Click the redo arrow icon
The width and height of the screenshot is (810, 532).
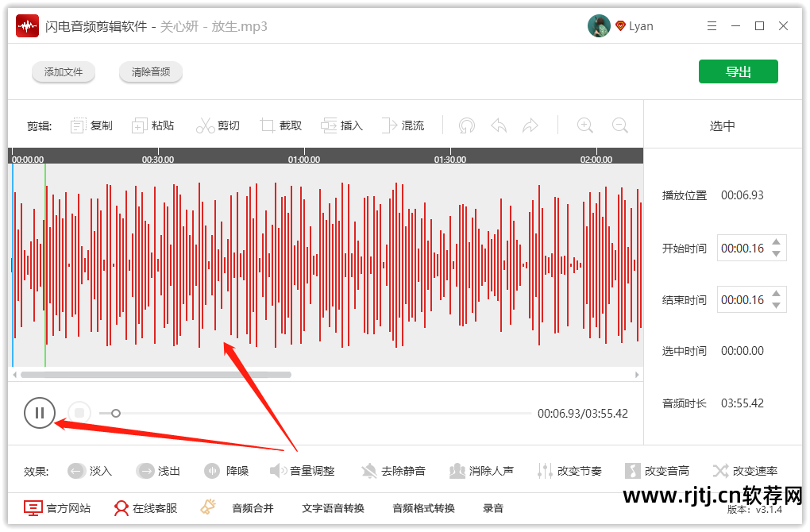click(530, 125)
